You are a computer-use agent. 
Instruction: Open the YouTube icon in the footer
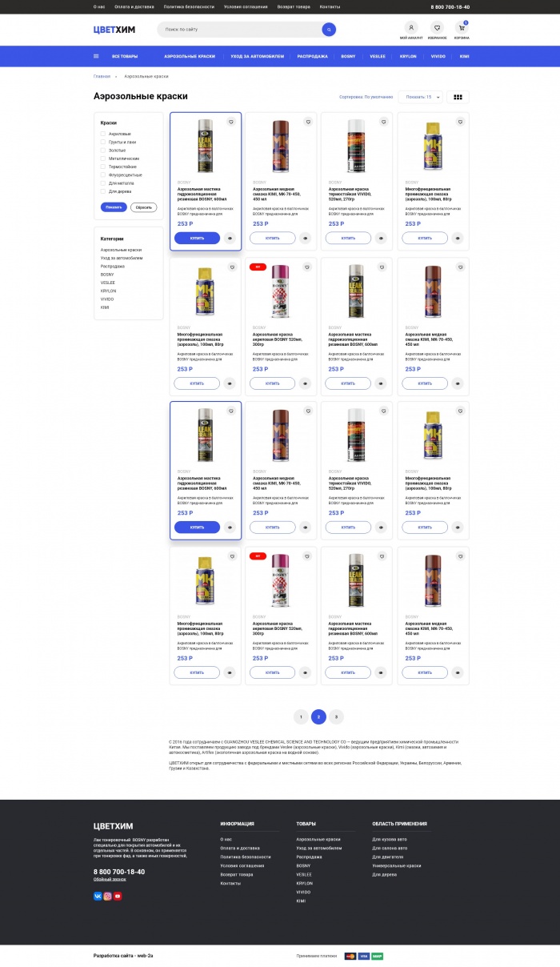(118, 896)
